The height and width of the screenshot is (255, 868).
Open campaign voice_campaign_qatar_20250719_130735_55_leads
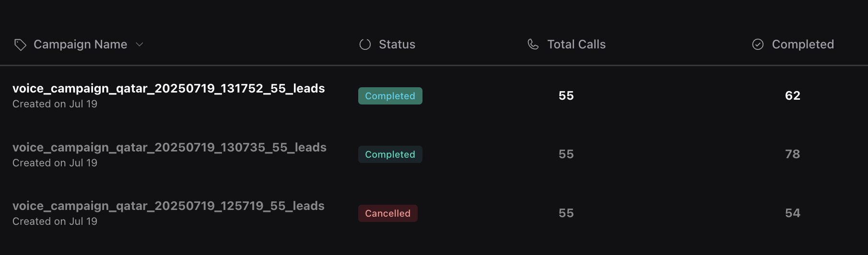169,148
